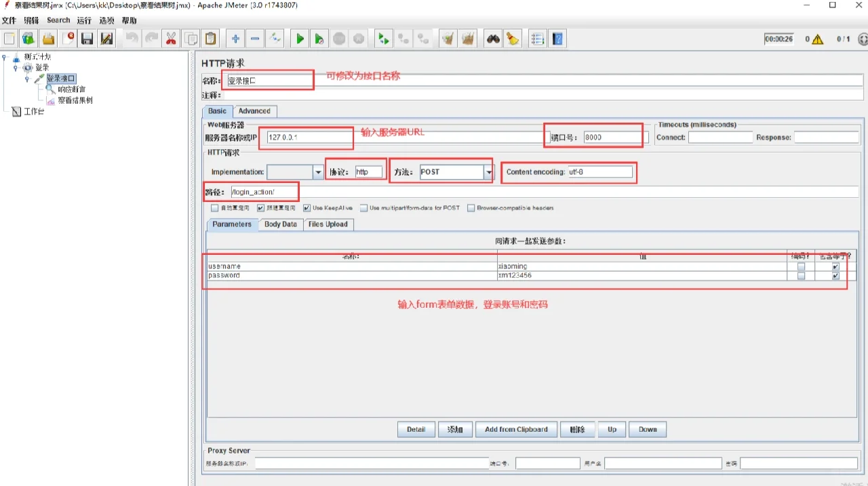Click the Add from Clipboard button
868x486 pixels.
516,430
